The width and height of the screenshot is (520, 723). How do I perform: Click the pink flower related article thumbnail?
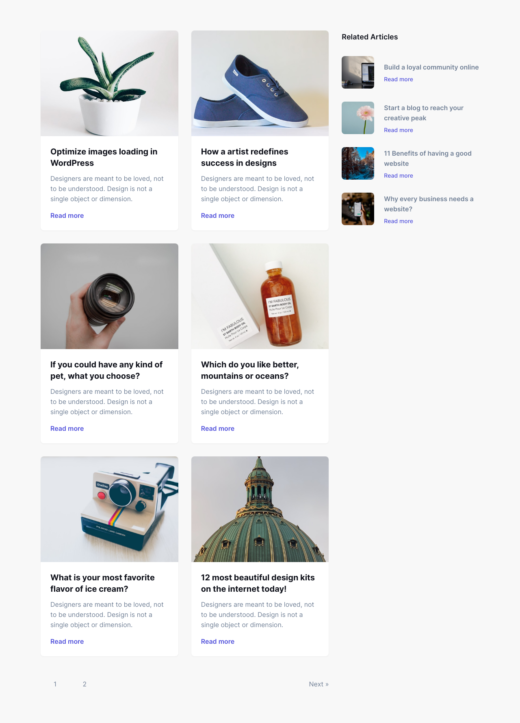click(358, 118)
